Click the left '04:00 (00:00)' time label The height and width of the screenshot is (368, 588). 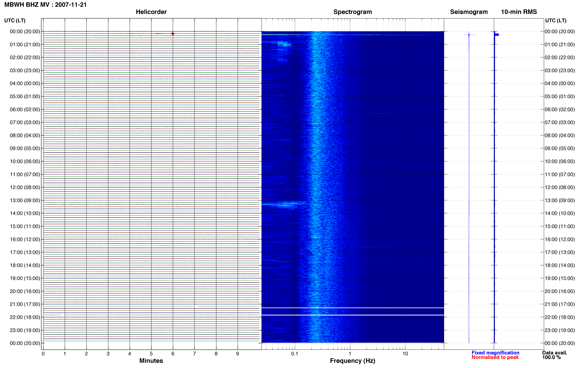tap(25, 83)
